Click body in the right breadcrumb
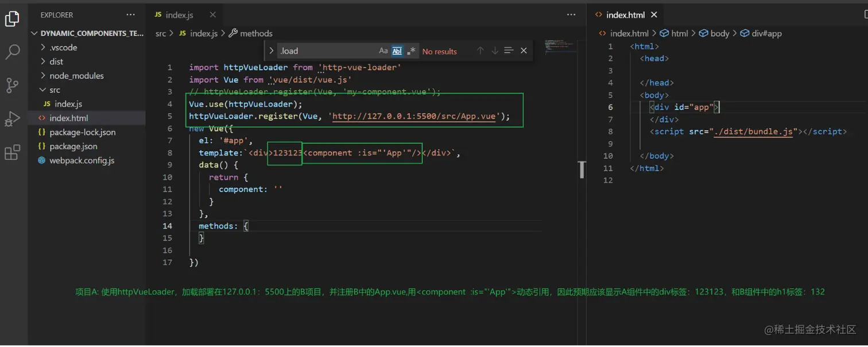The height and width of the screenshot is (347, 868). pos(714,33)
